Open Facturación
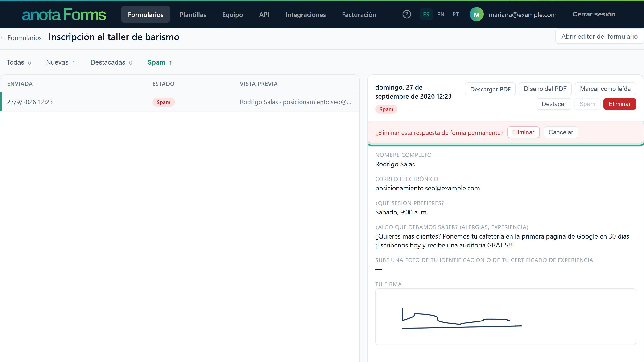Image resolution: width=644 pixels, height=362 pixels. pyautogui.click(x=359, y=15)
